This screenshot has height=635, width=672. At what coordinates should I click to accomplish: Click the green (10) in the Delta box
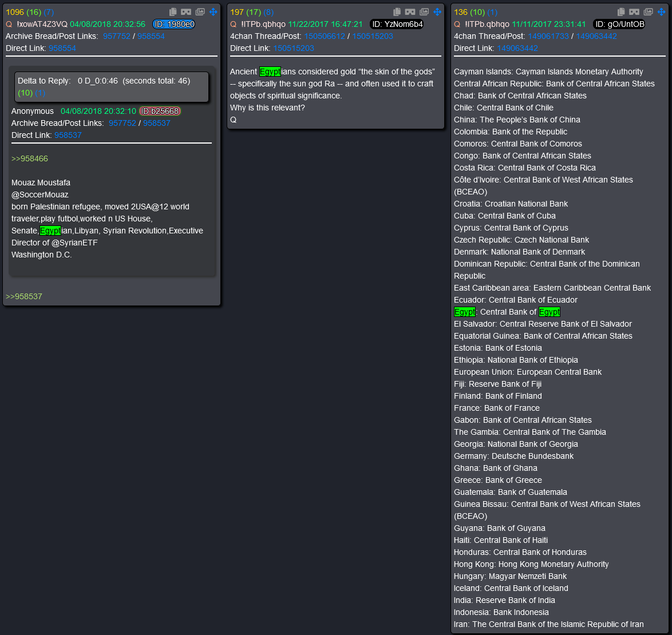[25, 93]
